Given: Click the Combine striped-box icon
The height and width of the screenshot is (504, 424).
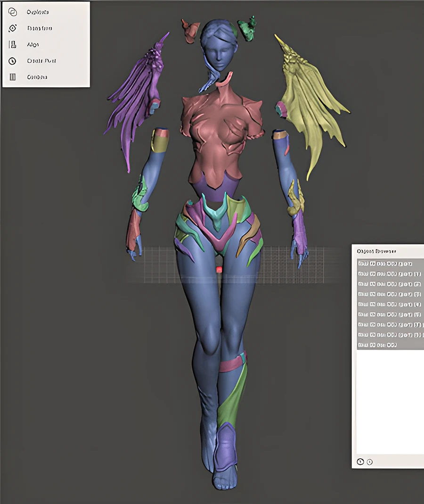Looking at the screenshot, I should point(13,77).
